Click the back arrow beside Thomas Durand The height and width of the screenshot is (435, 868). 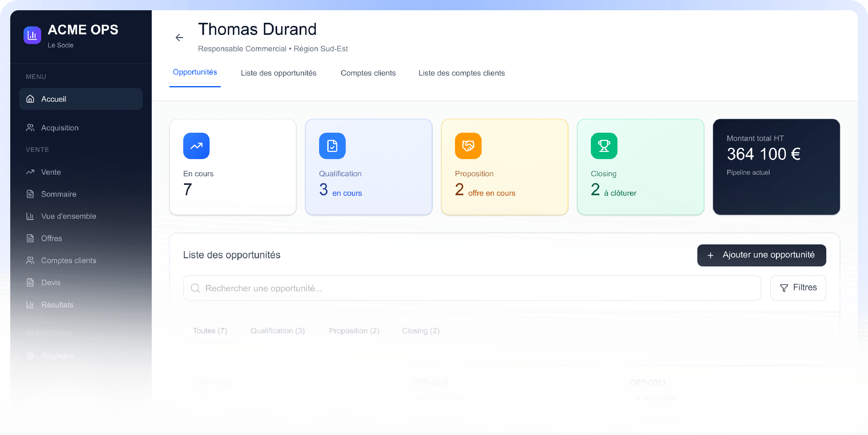[179, 37]
